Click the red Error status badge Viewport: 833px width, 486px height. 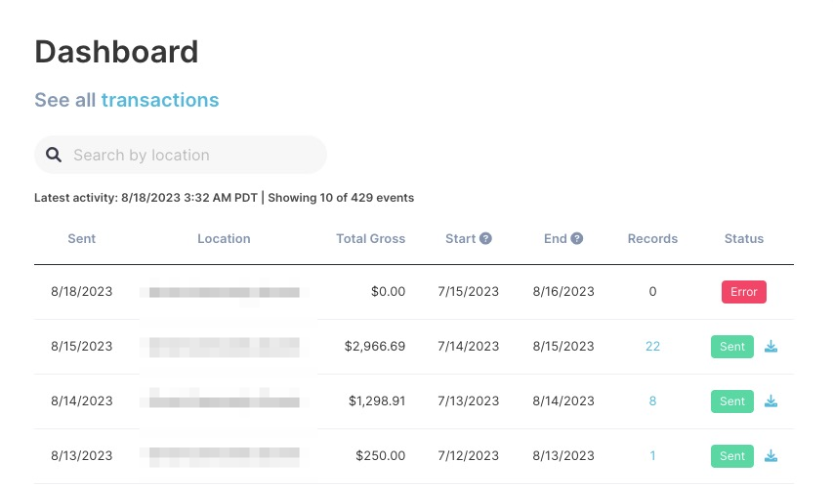743,292
